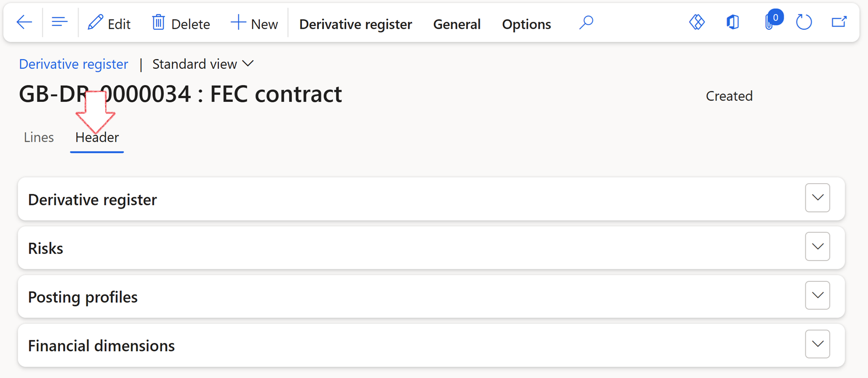The image size is (868, 378).
Task: Click the search magnifier icon
Action: click(x=586, y=22)
